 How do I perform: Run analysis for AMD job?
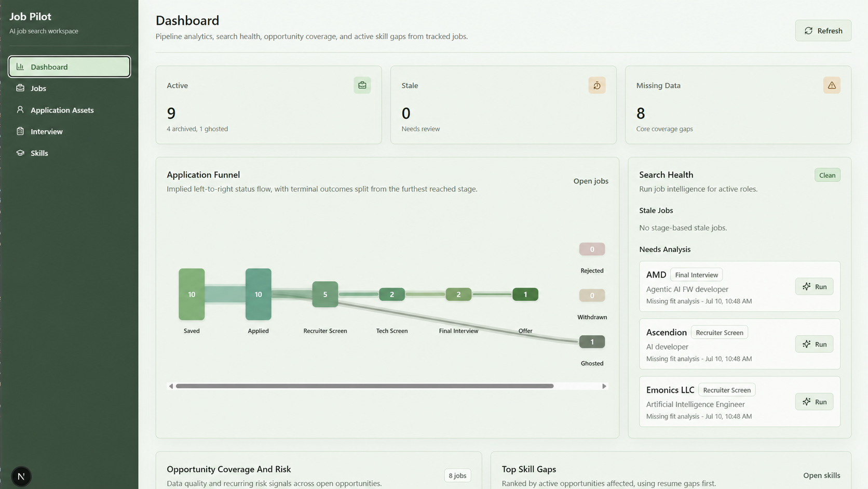(814, 286)
